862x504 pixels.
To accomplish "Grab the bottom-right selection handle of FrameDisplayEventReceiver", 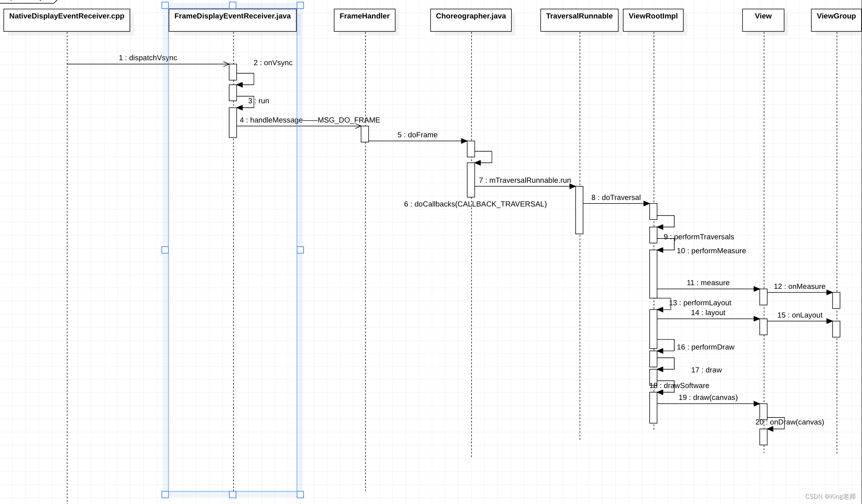I will [300, 495].
